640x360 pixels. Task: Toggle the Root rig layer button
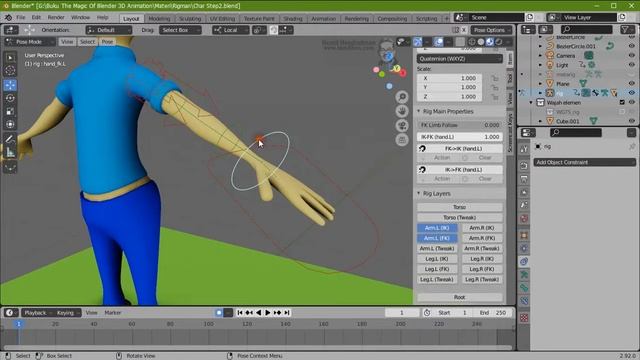(x=460, y=297)
